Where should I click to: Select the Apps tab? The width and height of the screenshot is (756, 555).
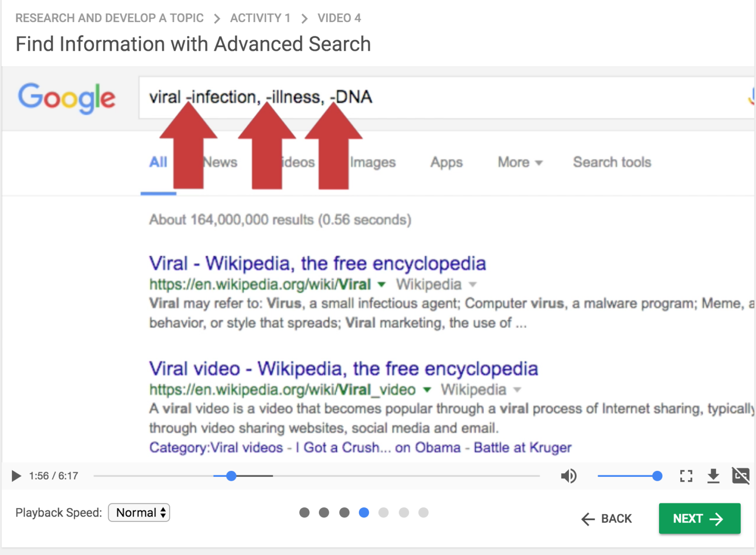[x=446, y=162]
